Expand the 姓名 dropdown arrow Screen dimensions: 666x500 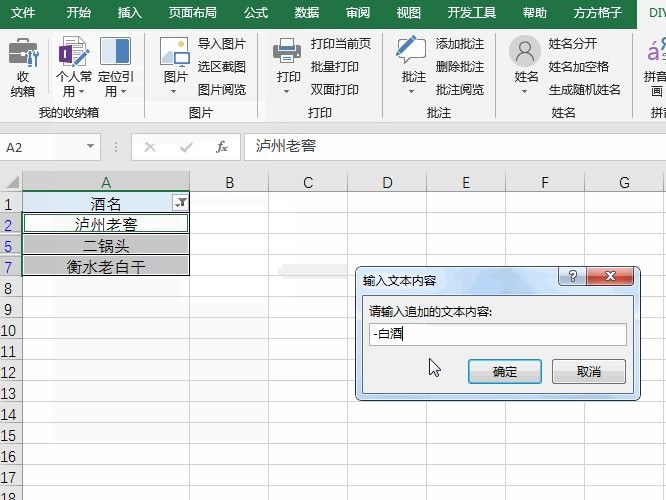[524, 91]
